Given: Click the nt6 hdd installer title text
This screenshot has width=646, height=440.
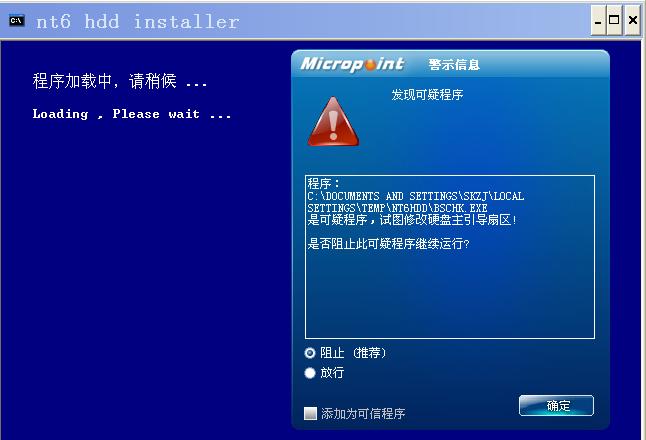Looking at the screenshot, I should (x=138, y=21).
